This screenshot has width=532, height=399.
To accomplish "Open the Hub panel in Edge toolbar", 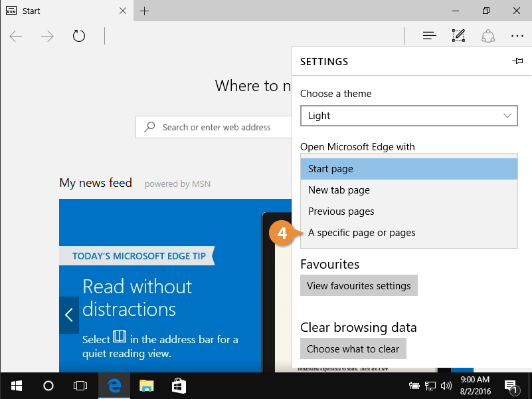I will (x=429, y=35).
